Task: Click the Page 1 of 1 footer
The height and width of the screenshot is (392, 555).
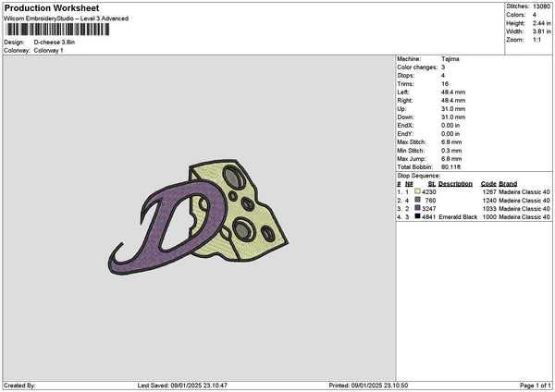Action: [x=536, y=386]
